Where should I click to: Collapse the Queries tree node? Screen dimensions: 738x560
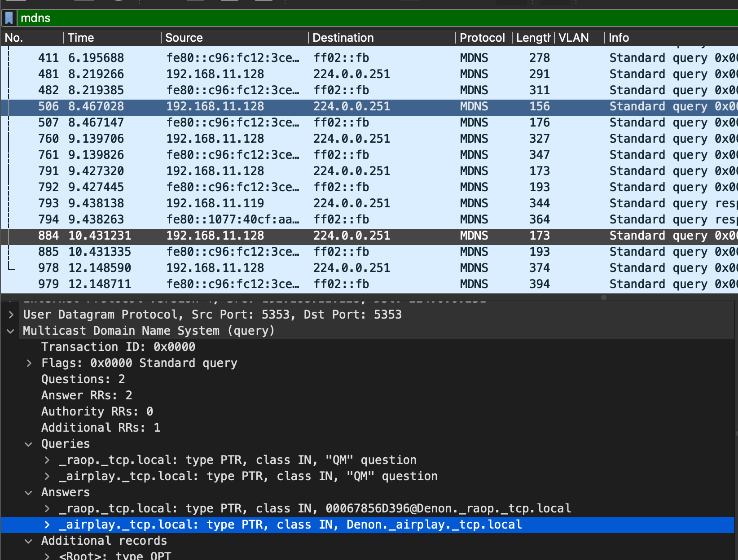pyautogui.click(x=29, y=444)
